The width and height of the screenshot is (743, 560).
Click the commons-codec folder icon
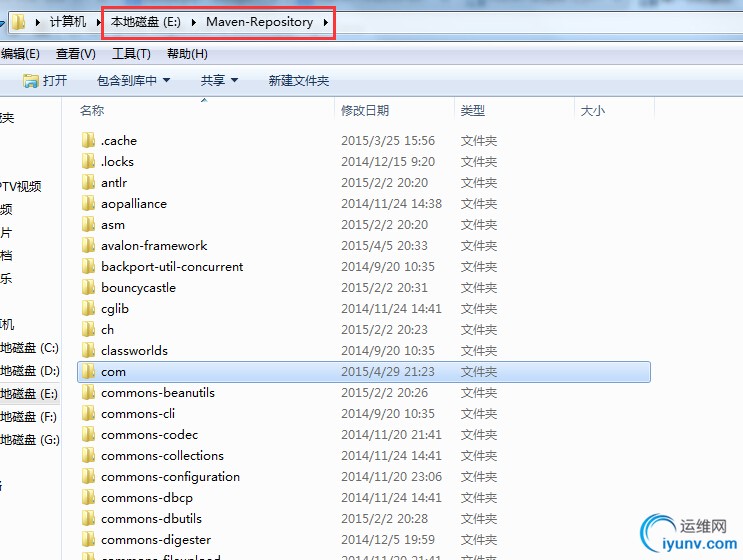point(88,434)
